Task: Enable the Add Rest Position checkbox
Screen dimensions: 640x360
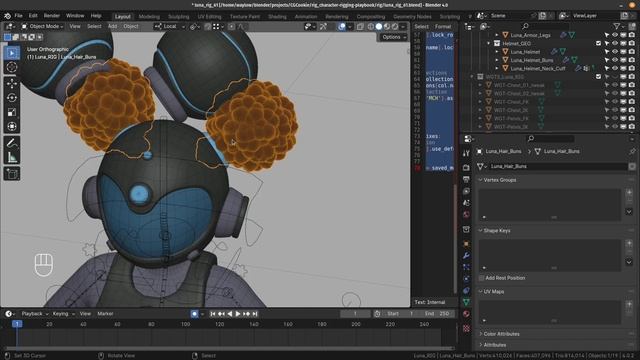Action: (x=481, y=278)
